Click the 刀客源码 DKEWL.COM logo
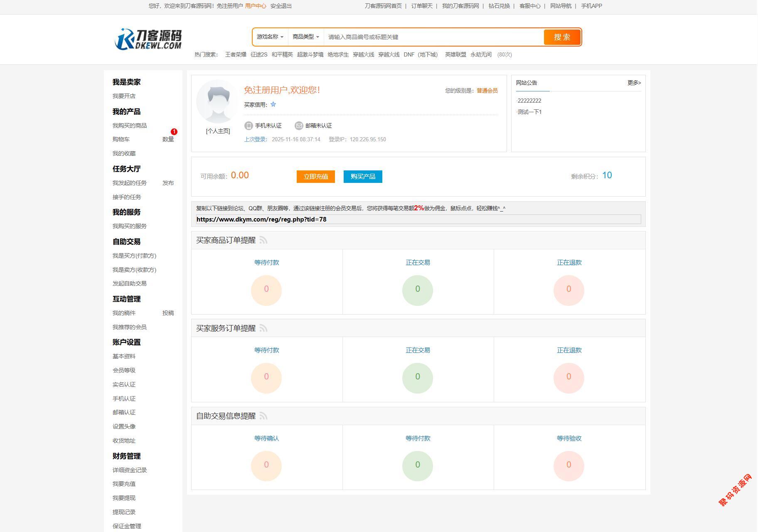This screenshot has height=532, width=758. pos(148,39)
